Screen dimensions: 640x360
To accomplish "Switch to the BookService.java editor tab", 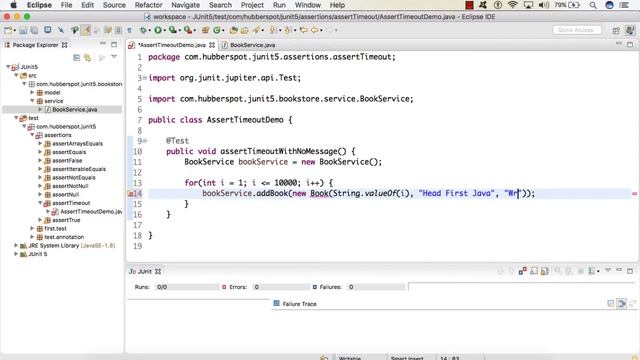I will pyautogui.click(x=248, y=45).
